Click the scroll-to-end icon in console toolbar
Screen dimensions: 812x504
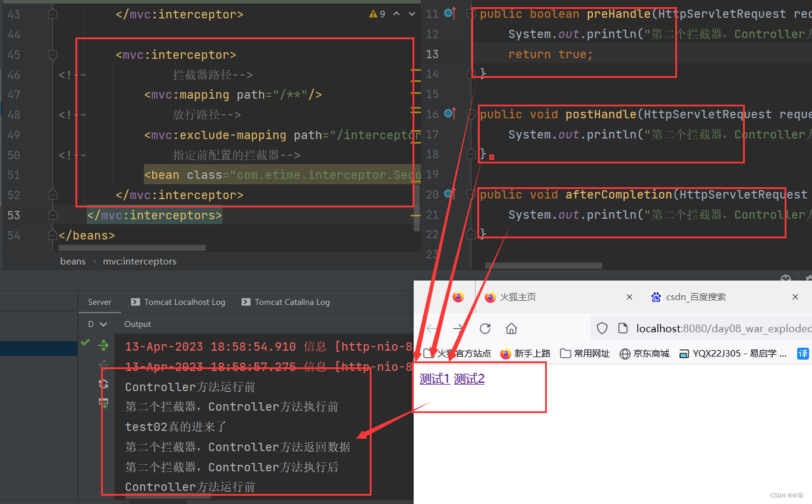point(103,403)
